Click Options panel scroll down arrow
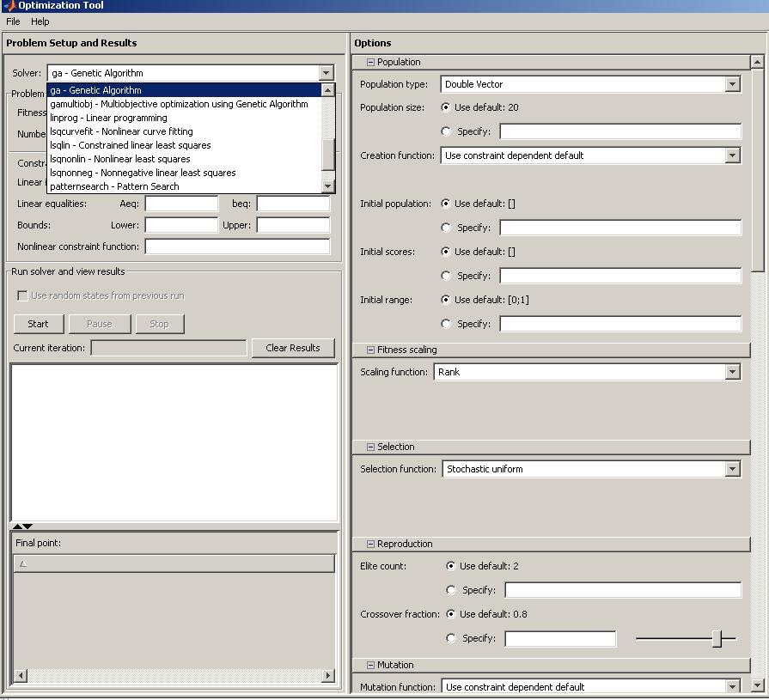The image size is (769, 700). (x=757, y=685)
